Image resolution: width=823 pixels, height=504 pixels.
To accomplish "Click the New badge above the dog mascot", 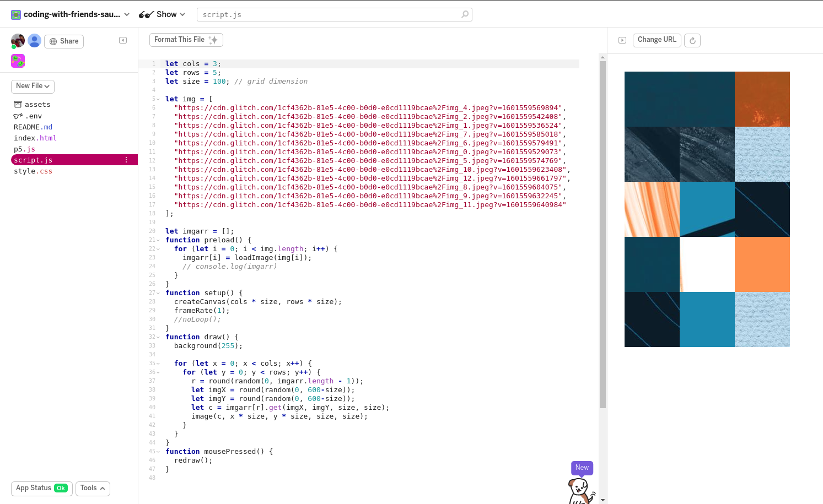I will click(x=582, y=468).
